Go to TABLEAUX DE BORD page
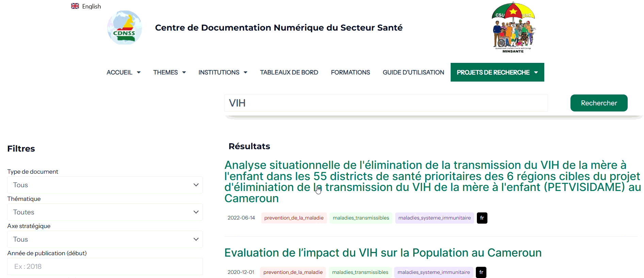The image size is (644, 278). (289, 72)
